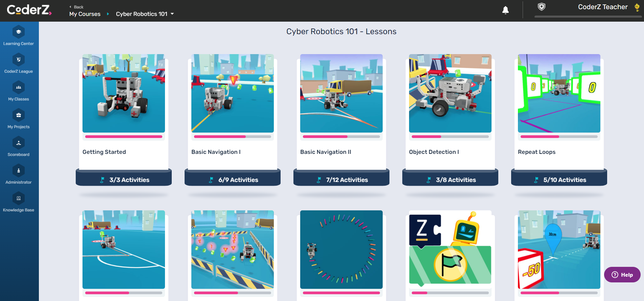The image size is (644, 301).
Task: Select the 5/10 Activities bar
Action: coord(559,180)
